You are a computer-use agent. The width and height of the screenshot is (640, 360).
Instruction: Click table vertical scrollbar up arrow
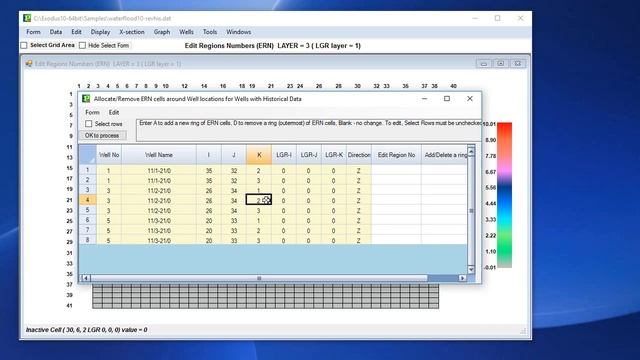pyautogui.click(x=471, y=151)
